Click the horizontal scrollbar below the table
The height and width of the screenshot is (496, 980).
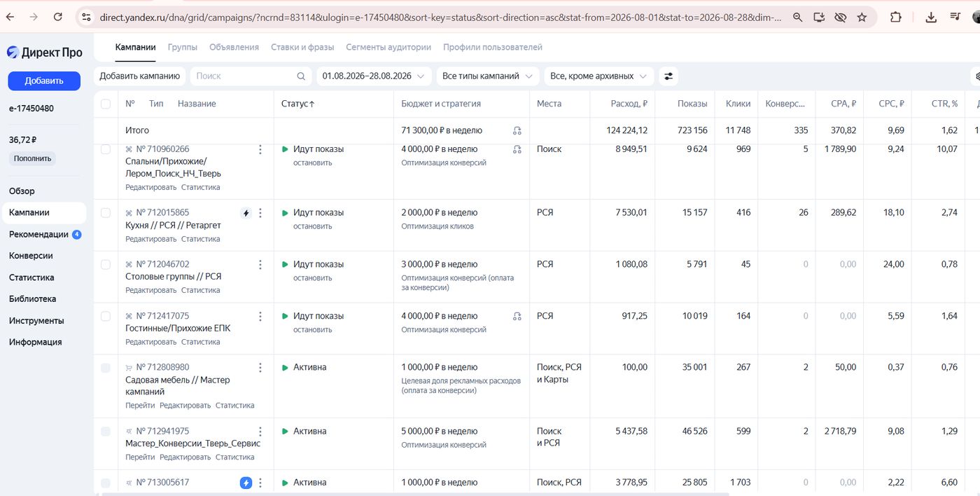point(415,494)
